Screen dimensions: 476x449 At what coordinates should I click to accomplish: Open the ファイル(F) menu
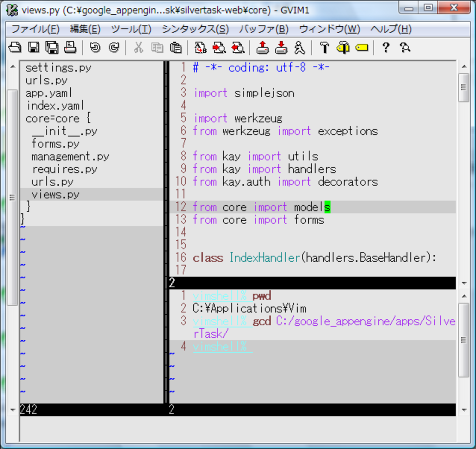tap(35, 29)
